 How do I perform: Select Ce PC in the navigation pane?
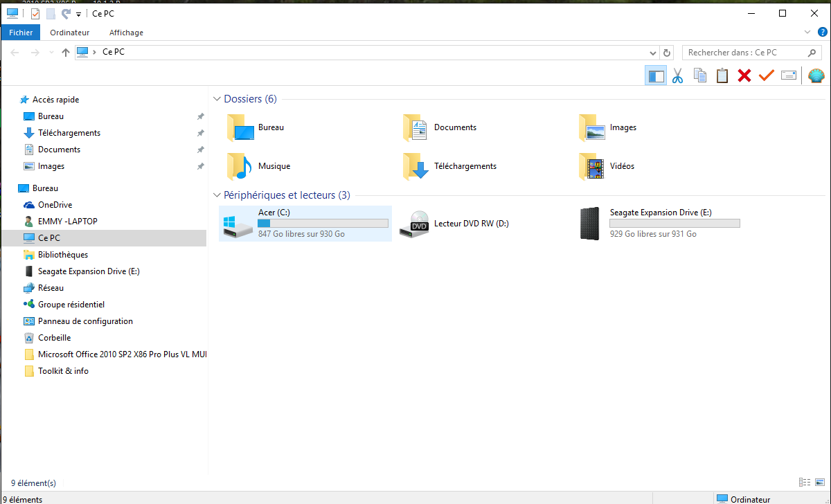click(x=104, y=238)
